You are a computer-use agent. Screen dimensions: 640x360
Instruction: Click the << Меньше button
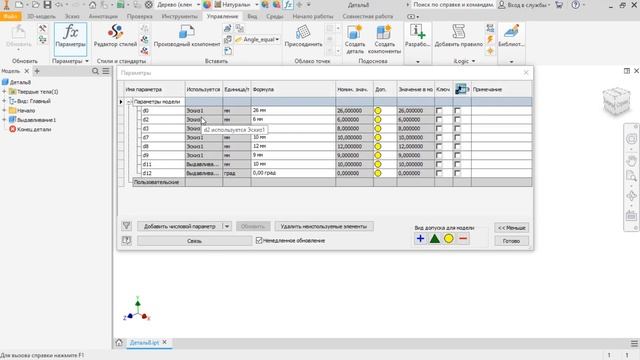click(511, 227)
